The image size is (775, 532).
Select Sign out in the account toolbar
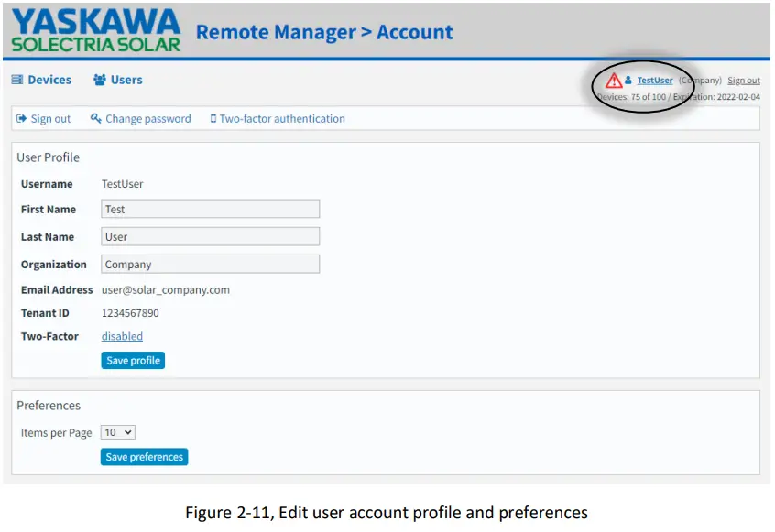pos(43,118)
